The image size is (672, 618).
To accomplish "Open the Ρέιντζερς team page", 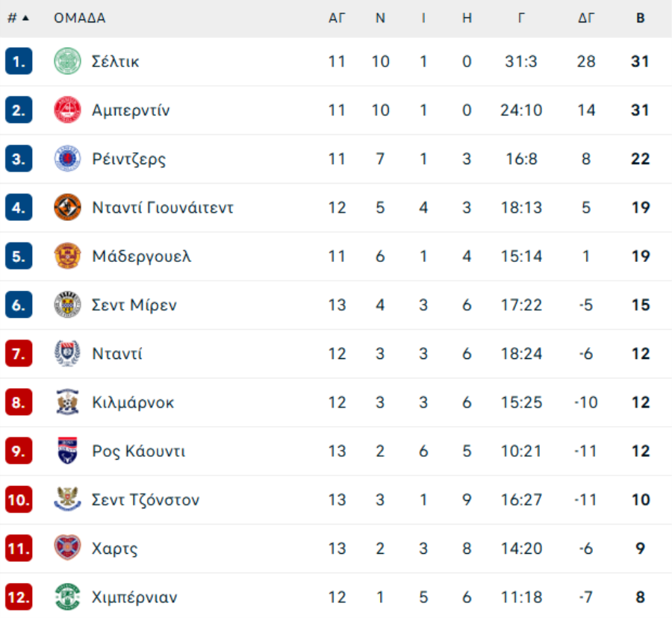I will [129, 159].
